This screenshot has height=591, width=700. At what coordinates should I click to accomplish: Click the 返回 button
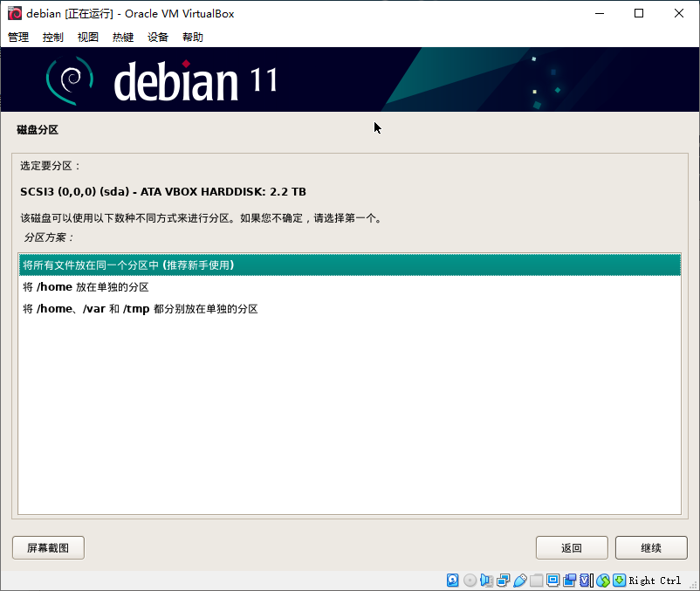(572, 547)
